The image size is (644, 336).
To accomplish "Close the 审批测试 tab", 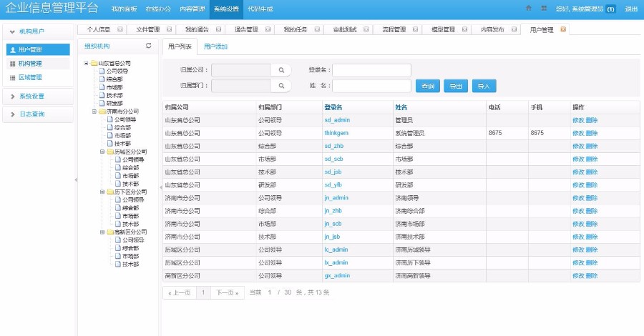I will (366, 29).
